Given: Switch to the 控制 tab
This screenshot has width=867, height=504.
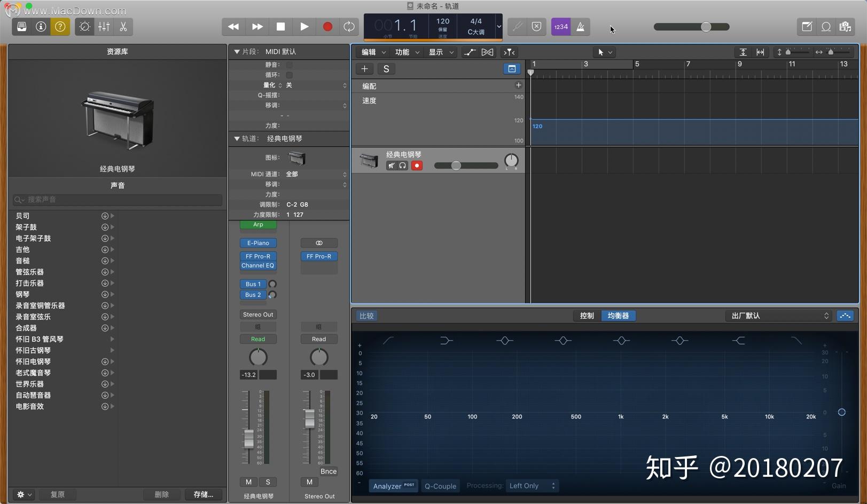Looking at the screenshot, I should pyautogui.click(x=586, y=316).
